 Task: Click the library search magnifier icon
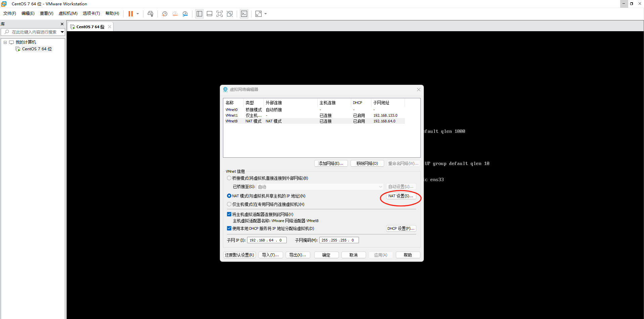tap(7, 32)
